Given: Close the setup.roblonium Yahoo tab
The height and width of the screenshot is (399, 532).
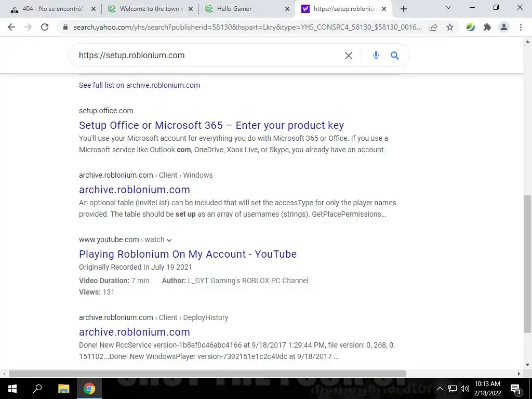Looking at the screenshot, I should tap(384, 9).
